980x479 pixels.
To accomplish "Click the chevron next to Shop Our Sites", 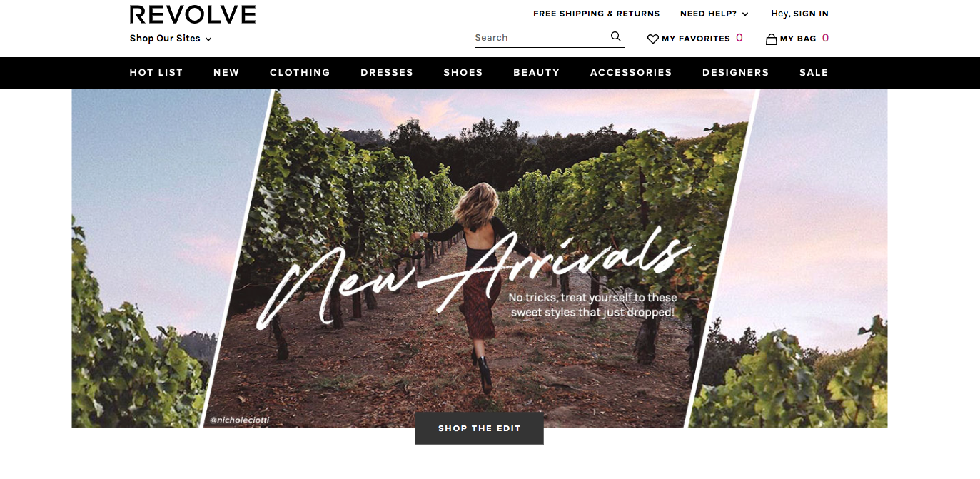I will [x=208, y=39].
